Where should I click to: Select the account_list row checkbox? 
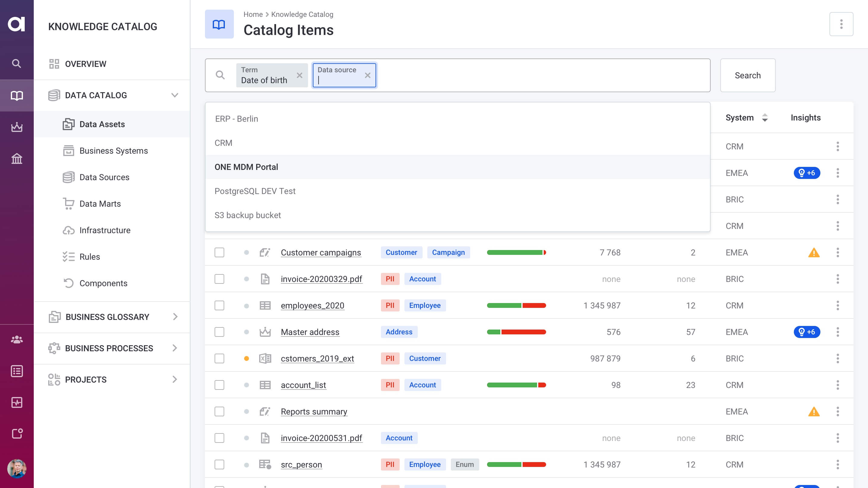(219, 385)
